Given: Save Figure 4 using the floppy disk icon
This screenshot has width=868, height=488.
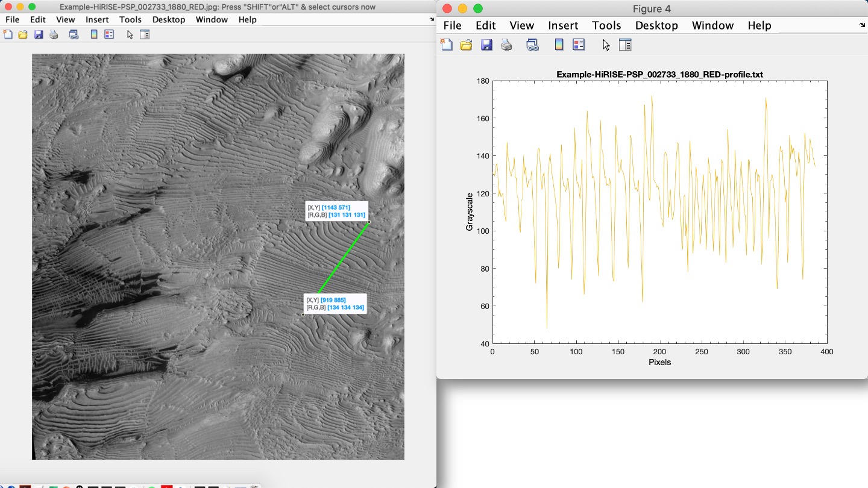Looking at the screenshot, I should 486,45.
